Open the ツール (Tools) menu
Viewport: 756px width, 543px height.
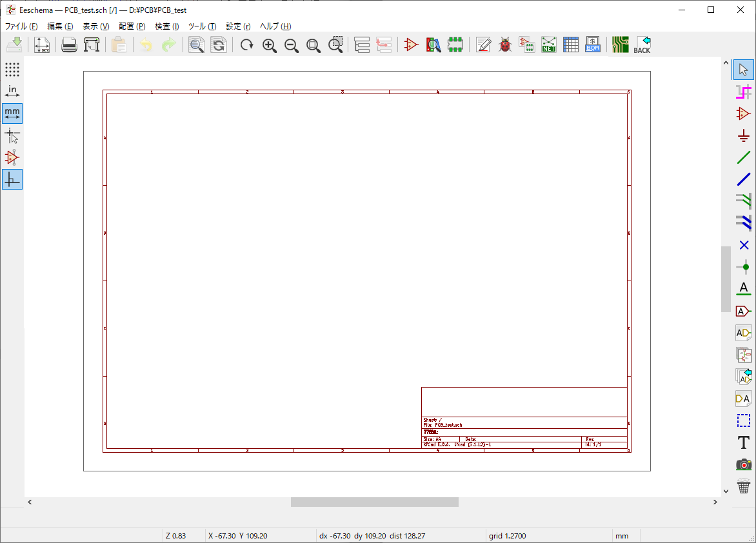tap(202, 26)
